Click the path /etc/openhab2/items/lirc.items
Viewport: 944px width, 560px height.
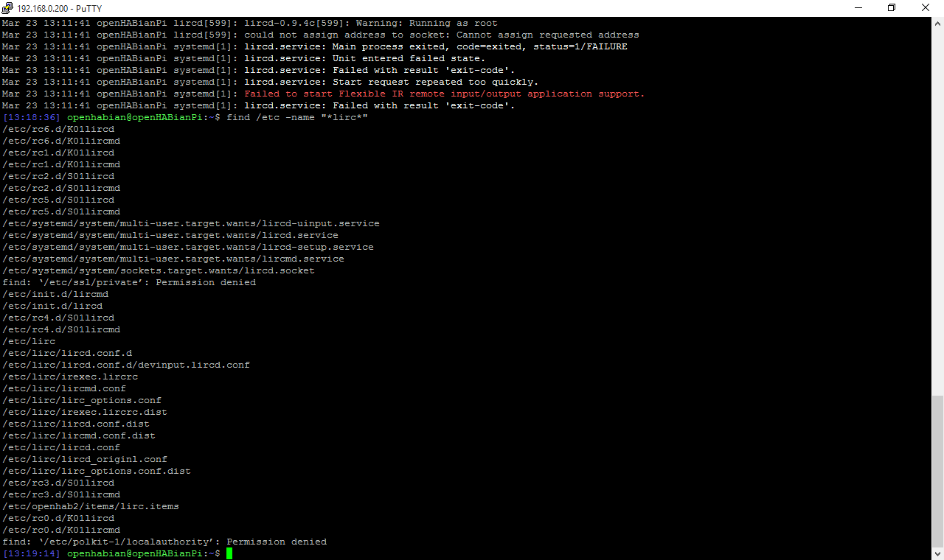[89, 505]
